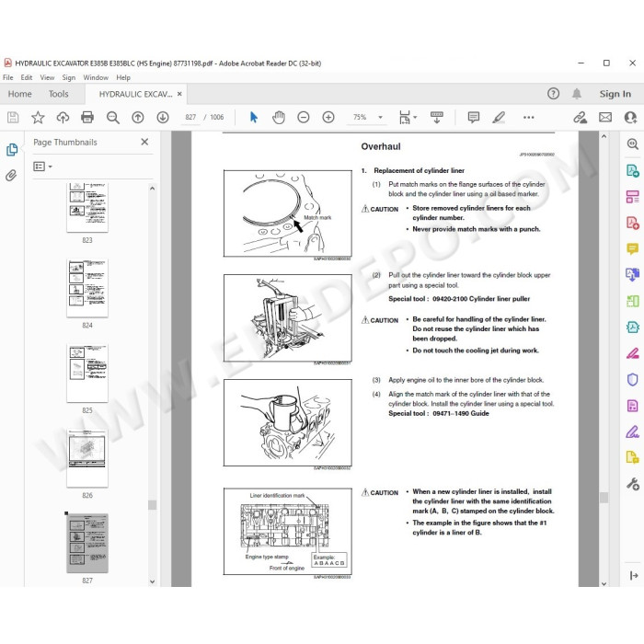Select page 825 thumbnail
This screenshot has width=644, height=644.
87,373
